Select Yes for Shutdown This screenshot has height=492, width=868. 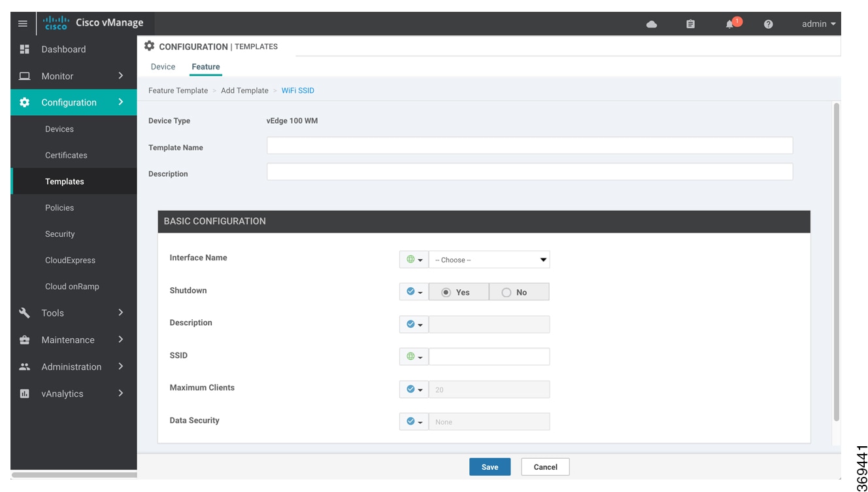(459, 292)
